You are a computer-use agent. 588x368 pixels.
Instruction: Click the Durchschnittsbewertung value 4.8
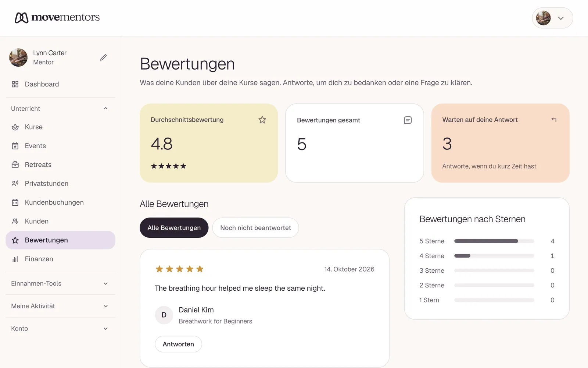coord(162,144)
